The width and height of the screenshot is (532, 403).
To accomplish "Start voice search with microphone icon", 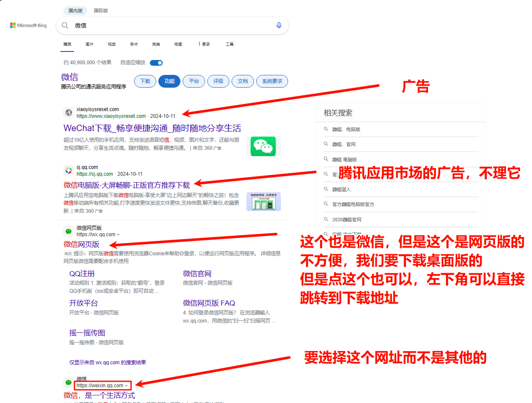I will [x=279, y=26].
